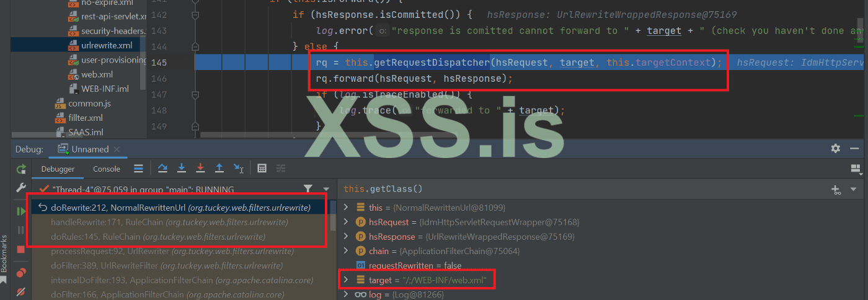Switch to the Console tab
The height and width of the screenshot is (300, 868).
[x=107, y=169]
